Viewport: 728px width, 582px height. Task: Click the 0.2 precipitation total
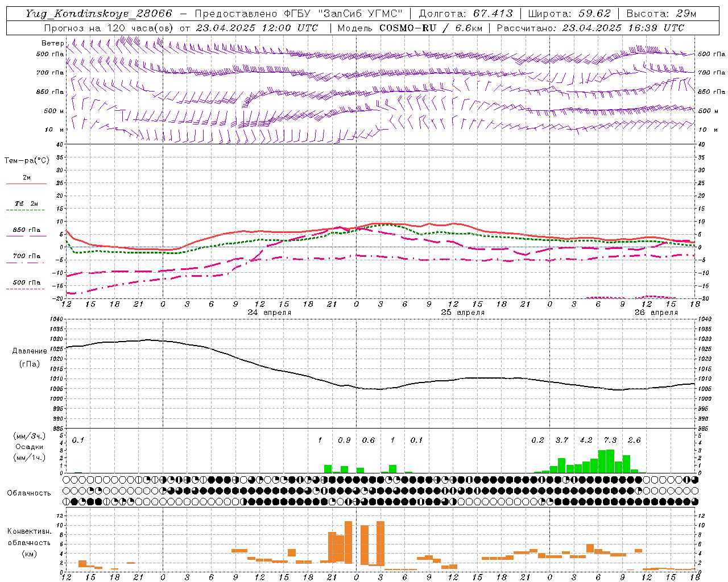[537, 440]
